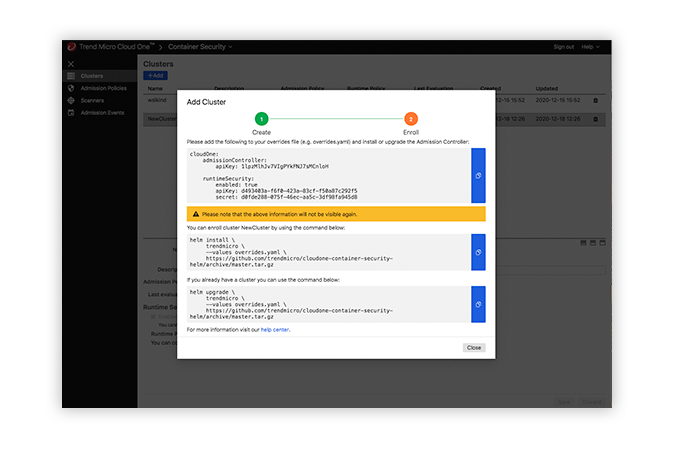
Task: Select step 1 Create circle
Action: [261, 119]
